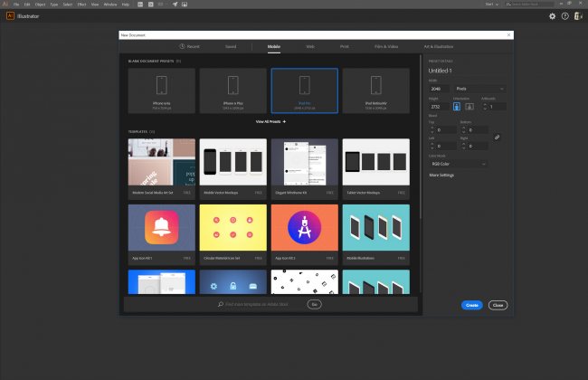Select the iPhone 6 Plus blank preset
588x380 pixels.
[x=233, y=90]
